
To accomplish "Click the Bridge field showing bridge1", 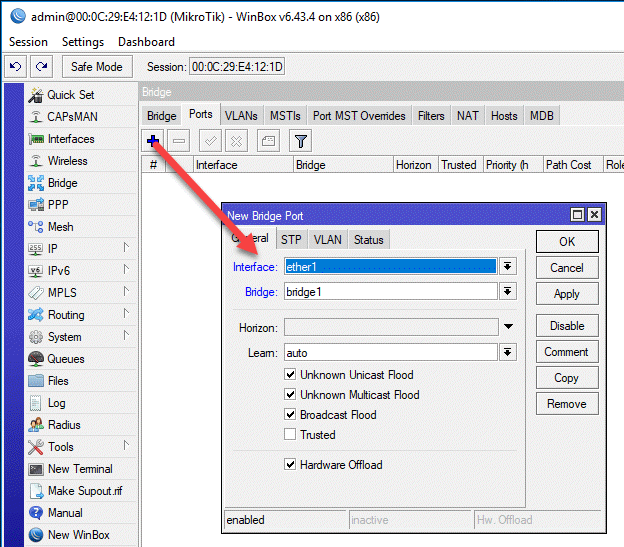I will (x=391, y=292).
